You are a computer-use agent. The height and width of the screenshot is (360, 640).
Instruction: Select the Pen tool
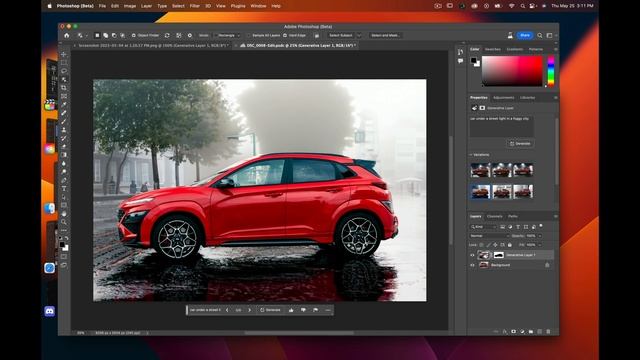click(x=64, y=180)
